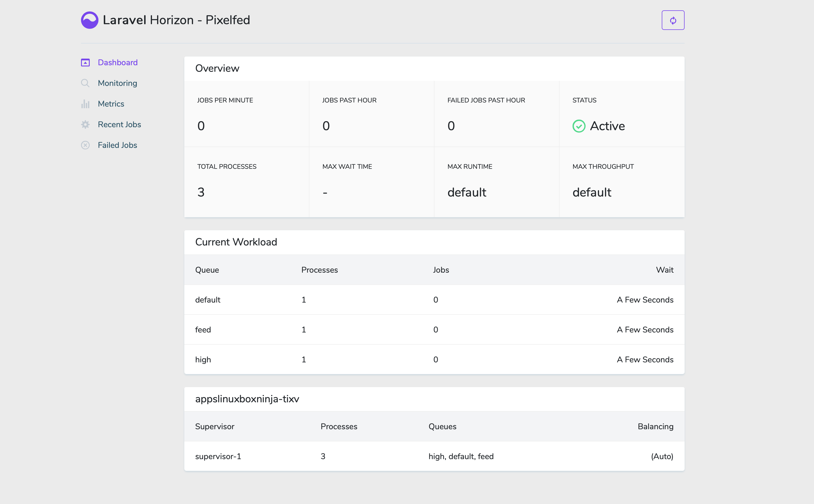Click the Jobs Per Minute card
Viewport: 814px width, 504px height.
tap(246, 114)
